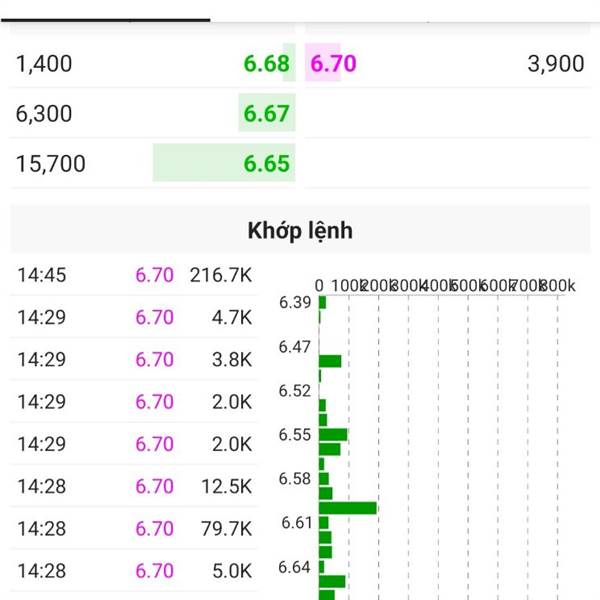Tap the longest volume bar near 6.61

348,508
